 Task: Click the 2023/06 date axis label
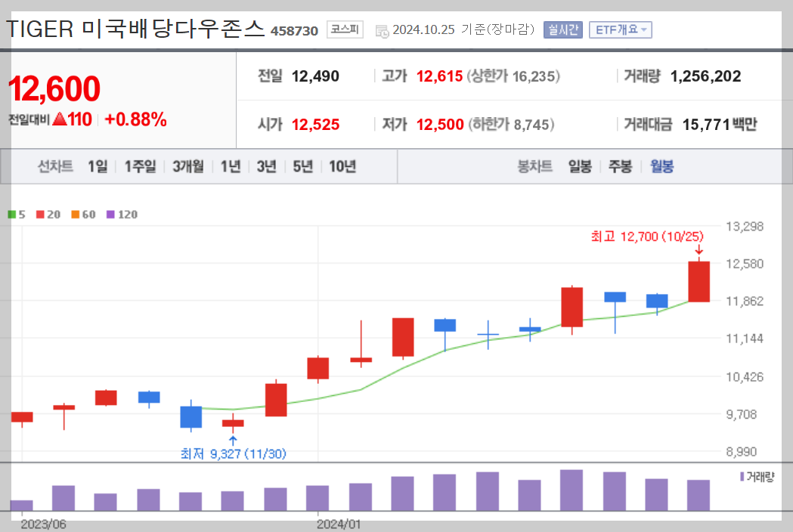pyautogui.click(x=44, y=524)
